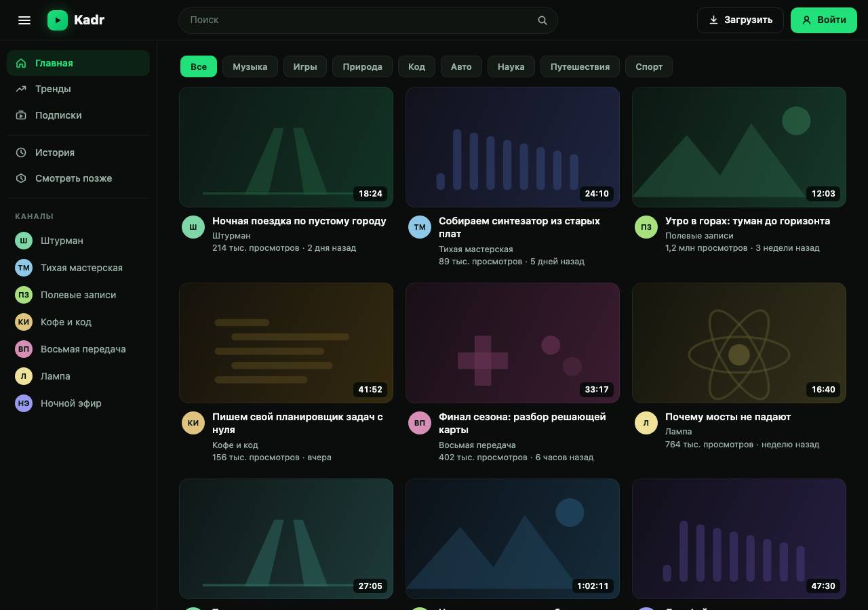Open Утро в горах video title

(747, 221)
